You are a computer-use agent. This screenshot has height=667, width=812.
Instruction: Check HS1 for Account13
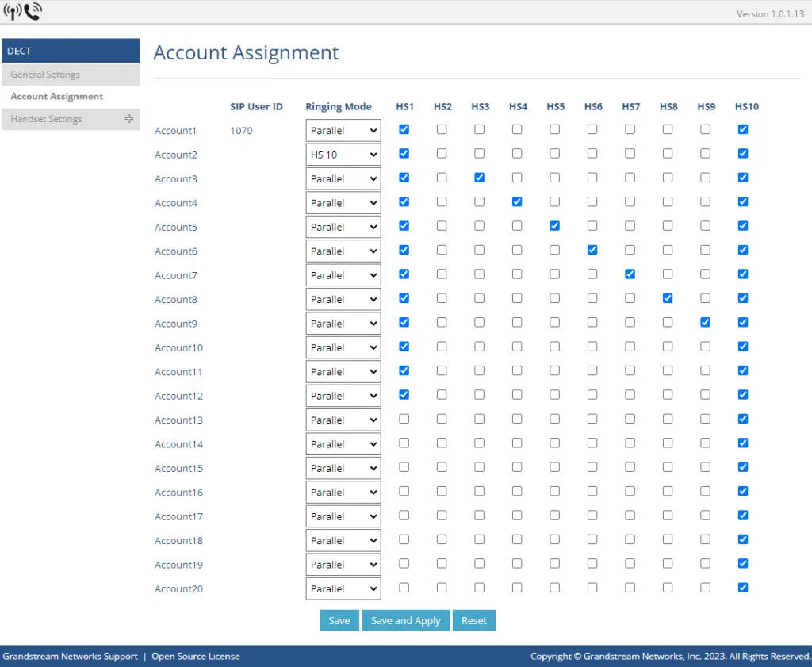[x=404, y=419]
